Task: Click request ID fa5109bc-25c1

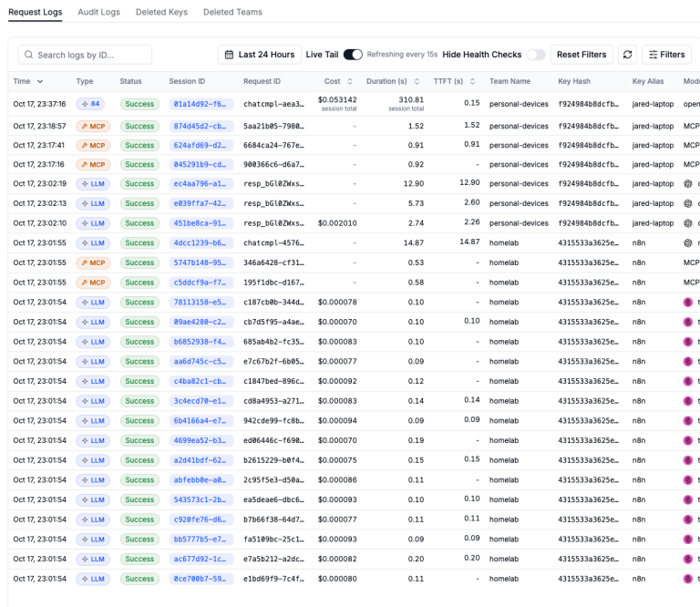Action: [x=273, y=540]
